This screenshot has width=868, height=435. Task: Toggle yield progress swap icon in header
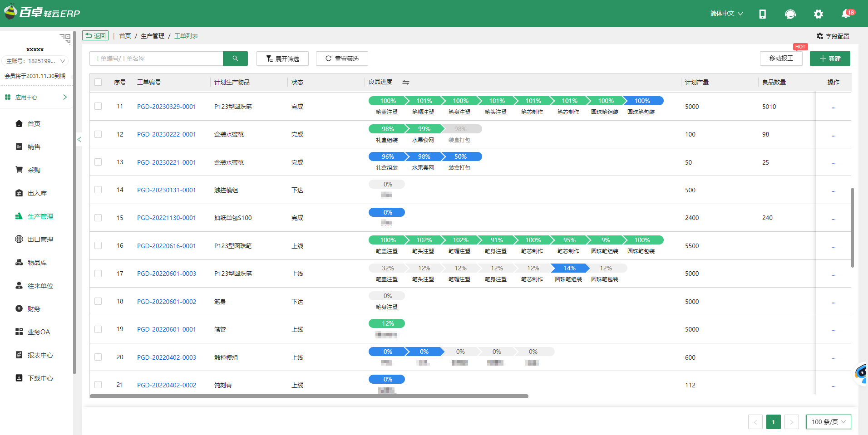tap(406, 83)
